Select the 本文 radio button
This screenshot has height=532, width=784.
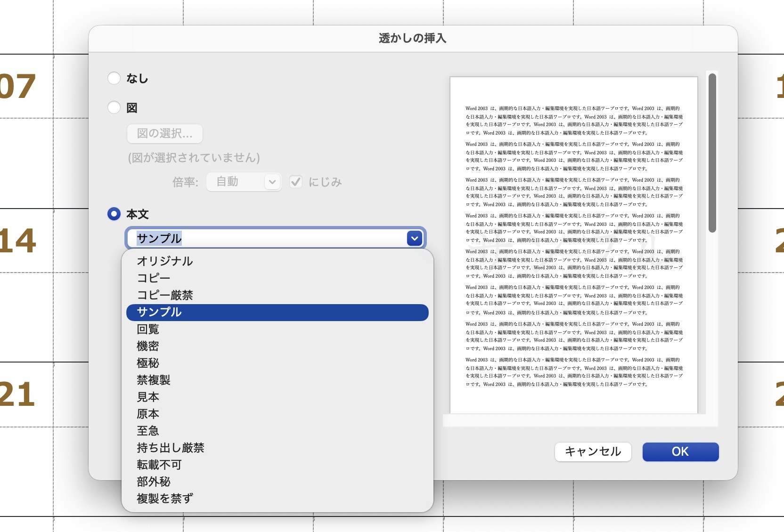click(x=114, y=214)
